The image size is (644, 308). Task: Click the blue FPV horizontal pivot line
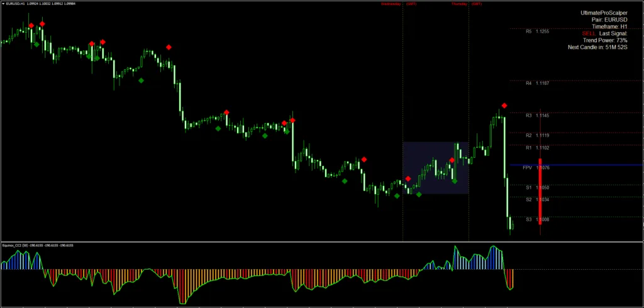(x=577, y=165)
